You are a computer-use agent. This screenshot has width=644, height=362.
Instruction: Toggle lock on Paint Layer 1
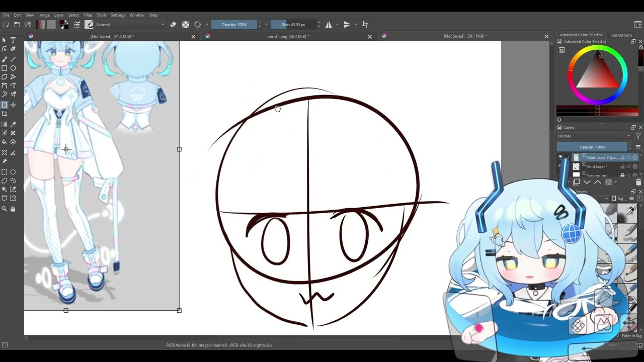(622, 166)
